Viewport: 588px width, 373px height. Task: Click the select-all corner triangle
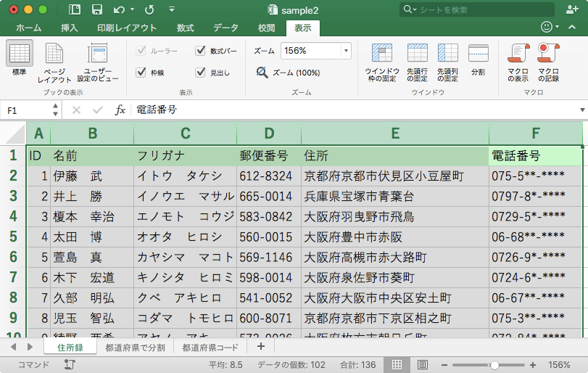pyautogui.click(x=15, y=134)
